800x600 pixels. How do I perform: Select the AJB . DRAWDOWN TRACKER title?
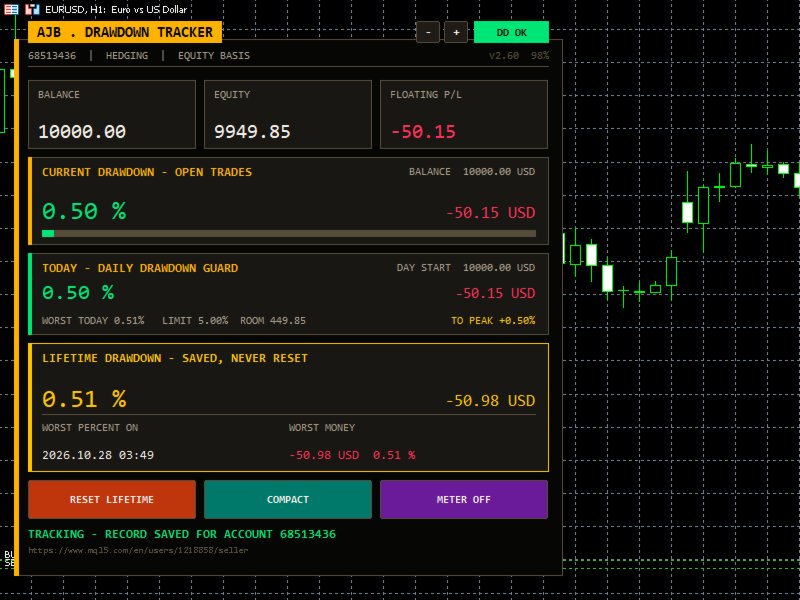(x=125, y=32)
